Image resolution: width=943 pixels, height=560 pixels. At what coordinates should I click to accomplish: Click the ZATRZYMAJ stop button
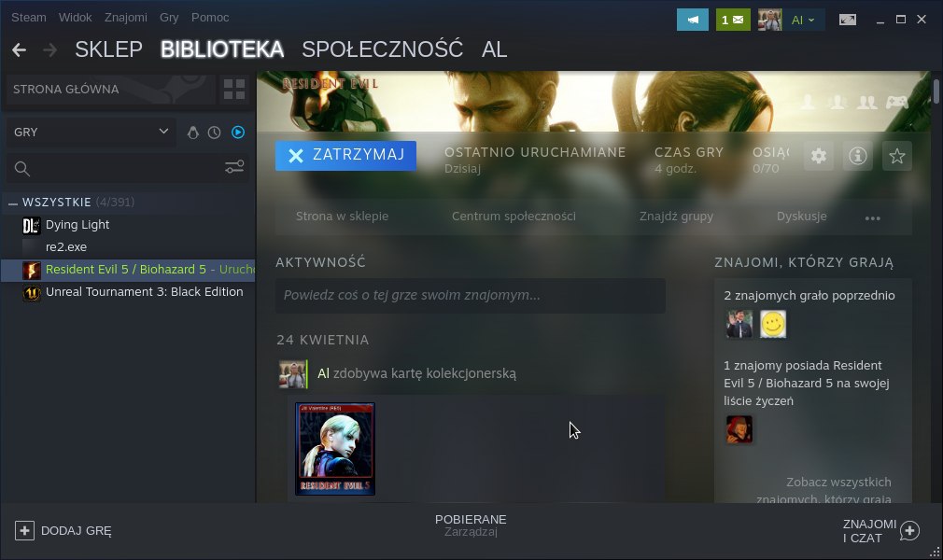[x=345, y=155]
